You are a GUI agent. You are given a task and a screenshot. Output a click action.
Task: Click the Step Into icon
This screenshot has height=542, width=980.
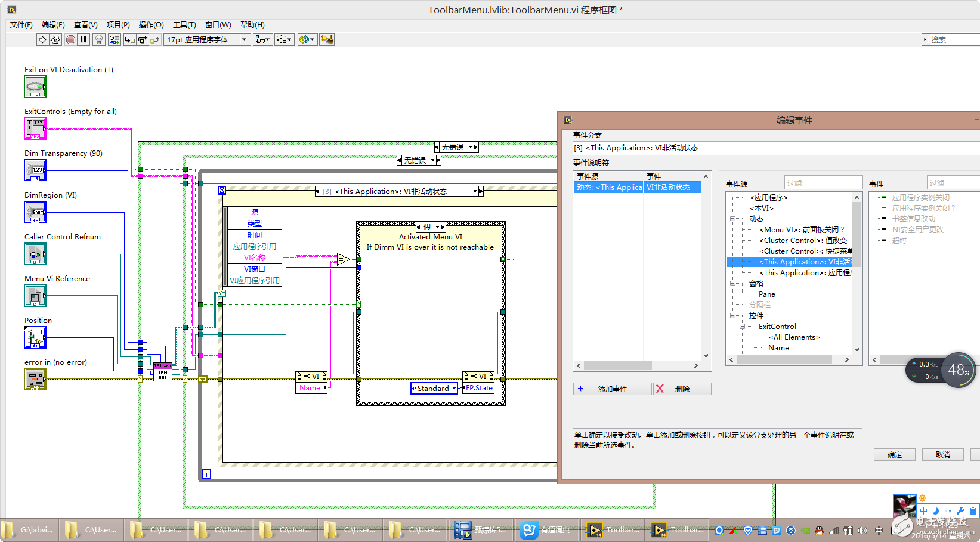click(x=129, y=39)
